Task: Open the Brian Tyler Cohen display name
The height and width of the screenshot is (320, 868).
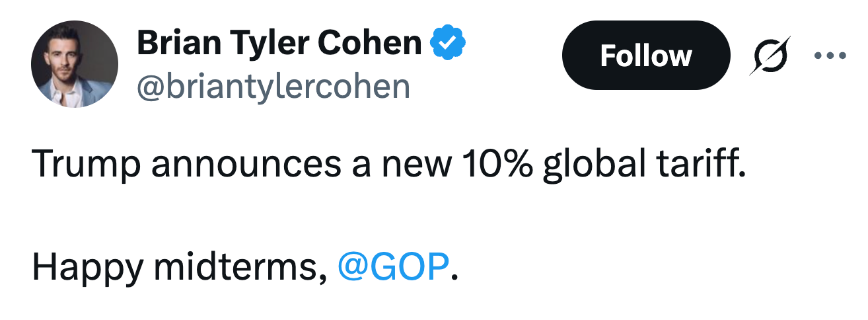Action: [x=279, y=44]
